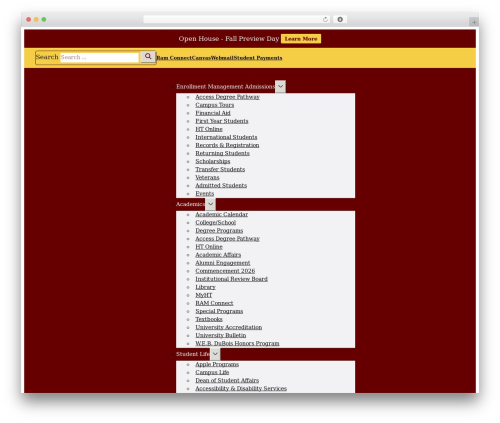Open Financial Aid menu item
The width and height of the screenshot is (500, 423).
213,113
